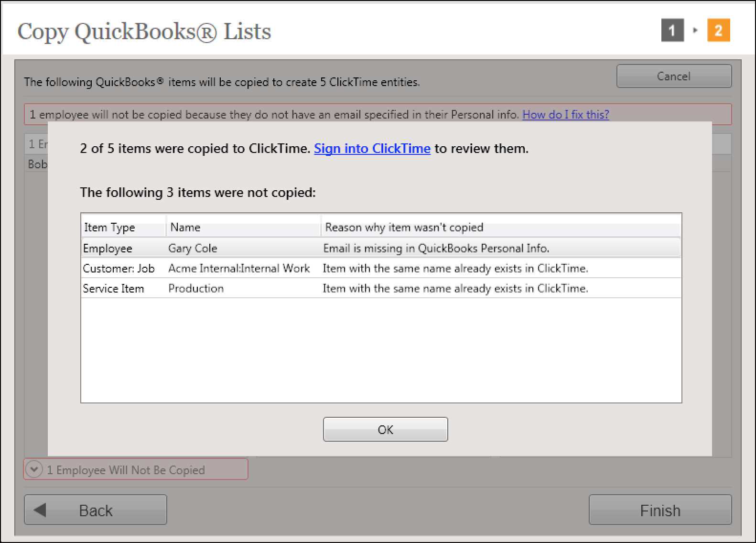The height and width of the screenshot is (543, 756).
Task: Open the 'How do I fix this?' link
Action: point(566,115)
